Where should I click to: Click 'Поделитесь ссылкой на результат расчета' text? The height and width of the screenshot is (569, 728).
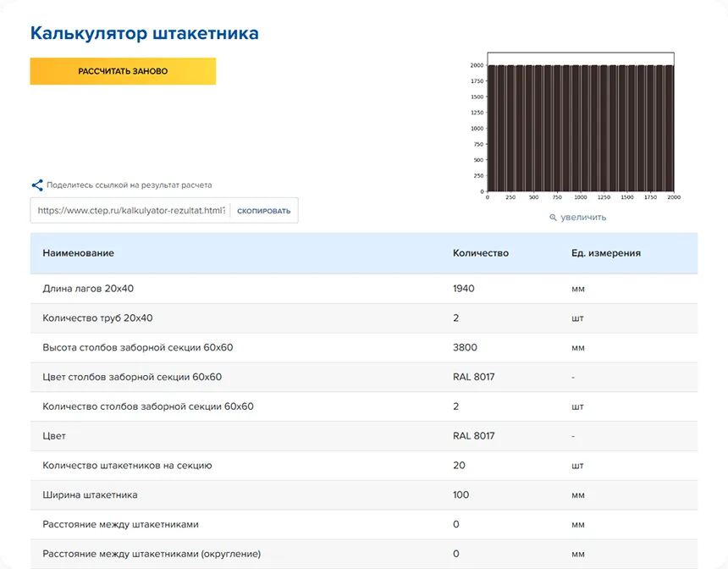pyautogui.click(x=129, y=185)
